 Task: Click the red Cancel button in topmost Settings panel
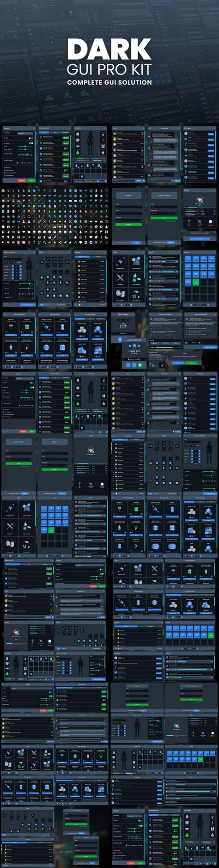22,181
